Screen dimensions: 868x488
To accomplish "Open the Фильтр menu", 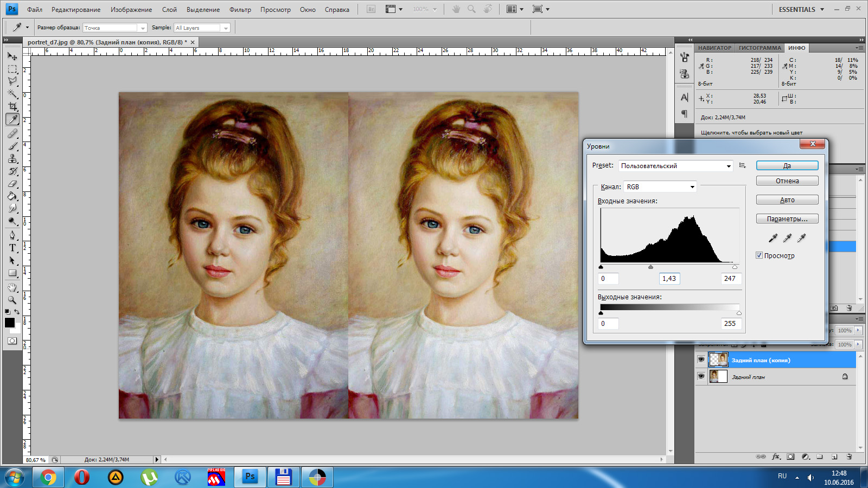I will tap(240, 10).
